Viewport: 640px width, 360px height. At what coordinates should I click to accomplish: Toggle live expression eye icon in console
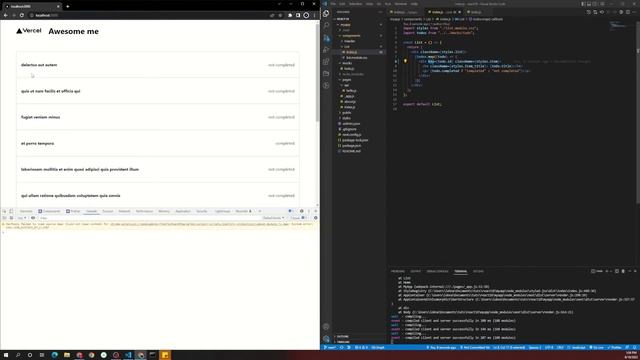coord(33,218)
